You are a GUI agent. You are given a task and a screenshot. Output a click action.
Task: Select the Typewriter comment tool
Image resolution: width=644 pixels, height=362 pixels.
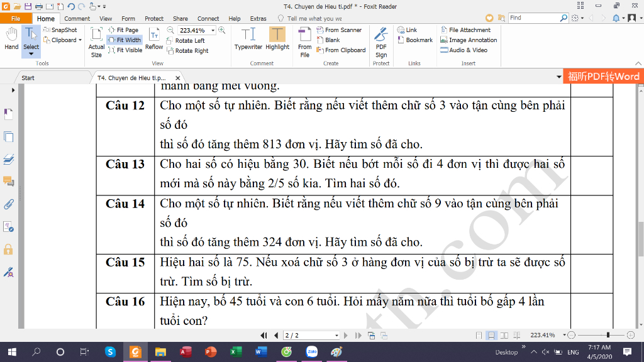click(248, 39)
